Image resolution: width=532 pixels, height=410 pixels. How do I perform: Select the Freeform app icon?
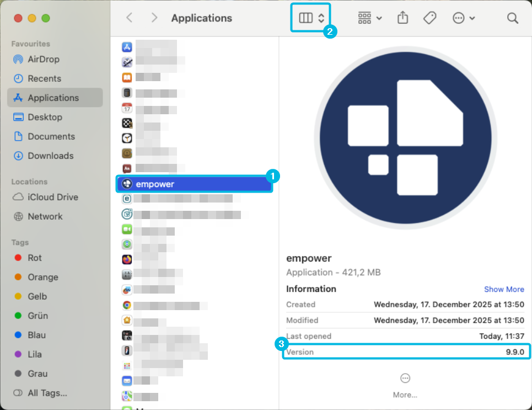(127, 290)
